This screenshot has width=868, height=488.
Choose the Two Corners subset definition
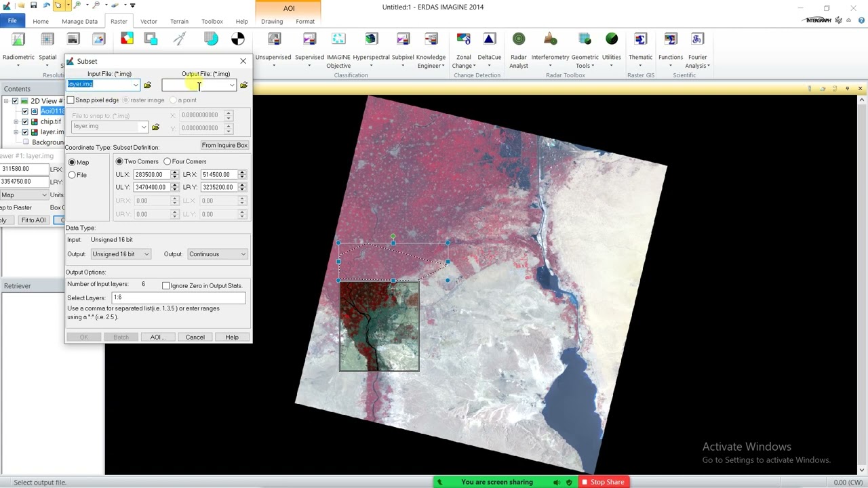pyautogui.click(x=119, y=161)
